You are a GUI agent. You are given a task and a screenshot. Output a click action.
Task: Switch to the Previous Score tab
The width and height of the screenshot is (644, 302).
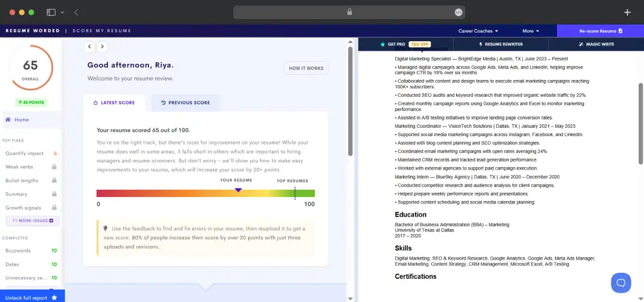pos(185,103)
